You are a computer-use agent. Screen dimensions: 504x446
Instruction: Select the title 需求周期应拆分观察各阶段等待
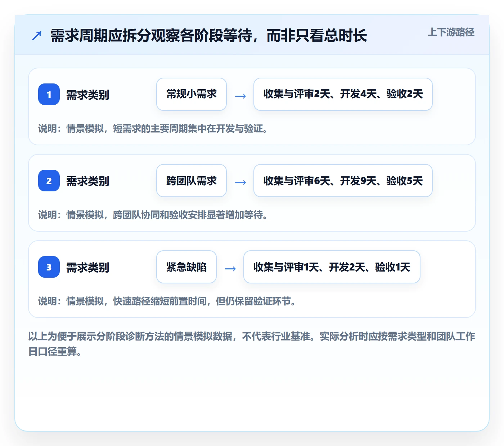coord(209,36)
